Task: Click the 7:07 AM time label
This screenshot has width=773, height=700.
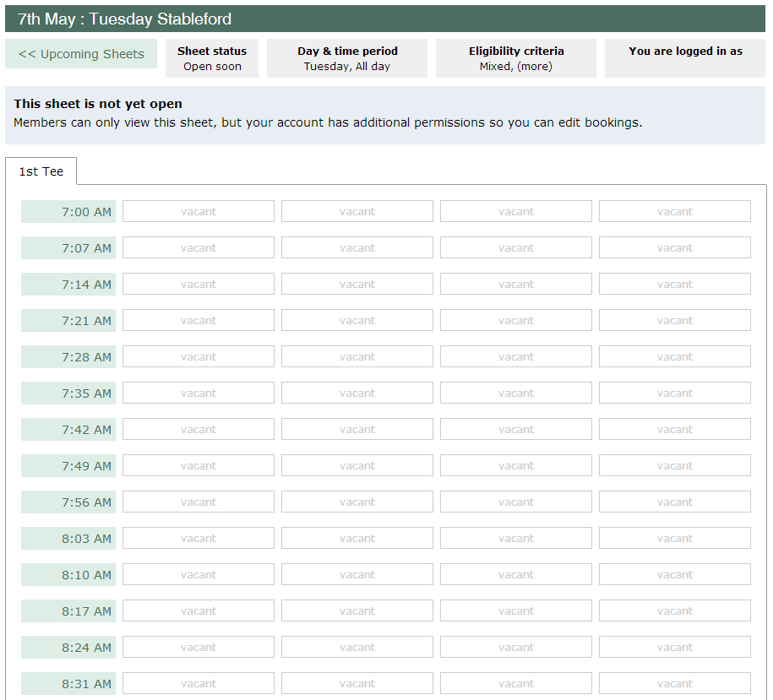Action: [x=68, y=247]
